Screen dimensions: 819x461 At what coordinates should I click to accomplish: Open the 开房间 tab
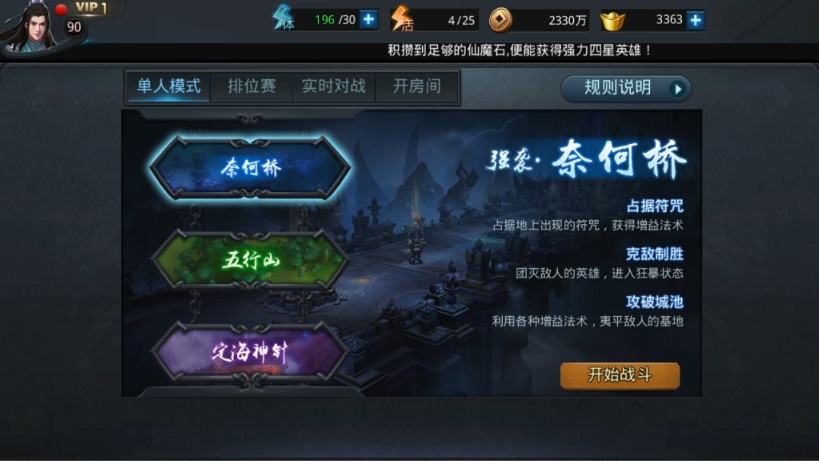click(417, 86)
